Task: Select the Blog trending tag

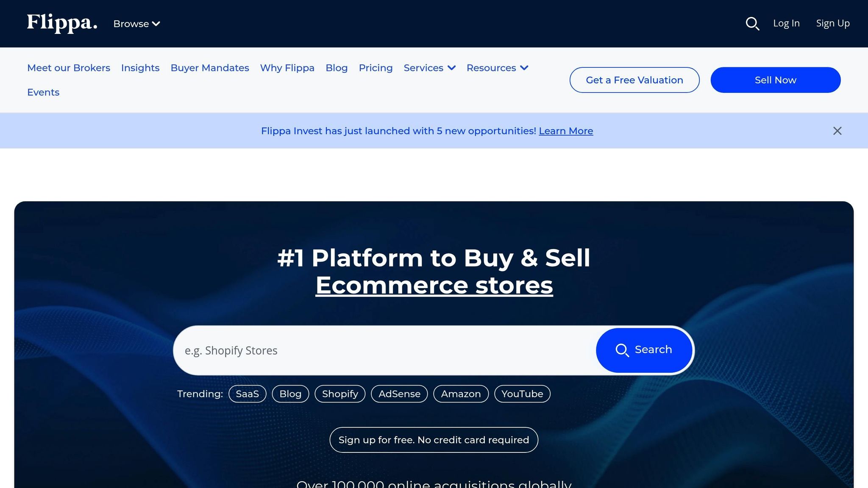Action: (x=290, y=394)
